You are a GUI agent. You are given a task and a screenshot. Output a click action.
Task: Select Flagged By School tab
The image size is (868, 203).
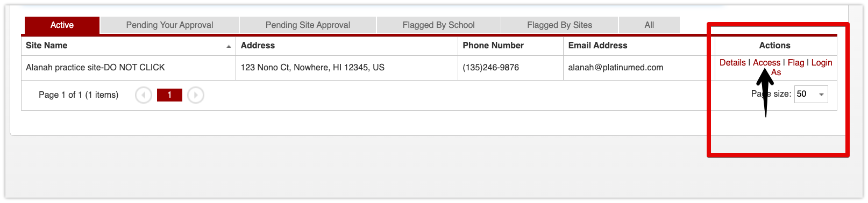point(438,25)
